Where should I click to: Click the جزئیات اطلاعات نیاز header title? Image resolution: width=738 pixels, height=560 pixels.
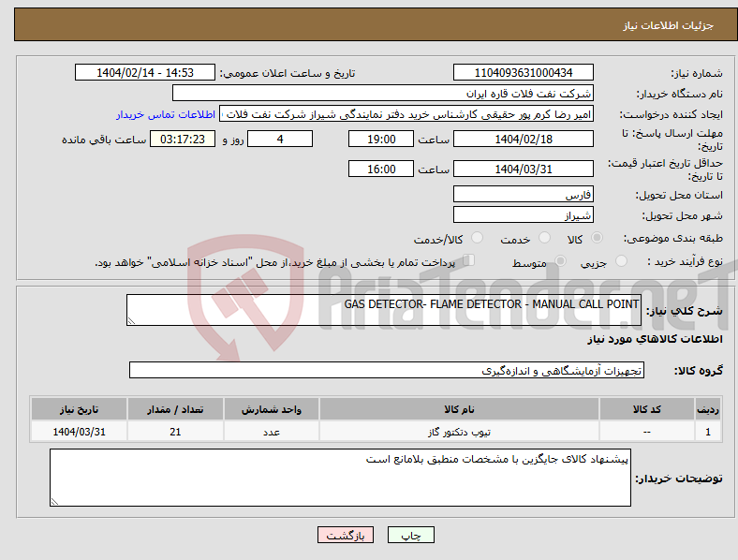tap(669, 25)
